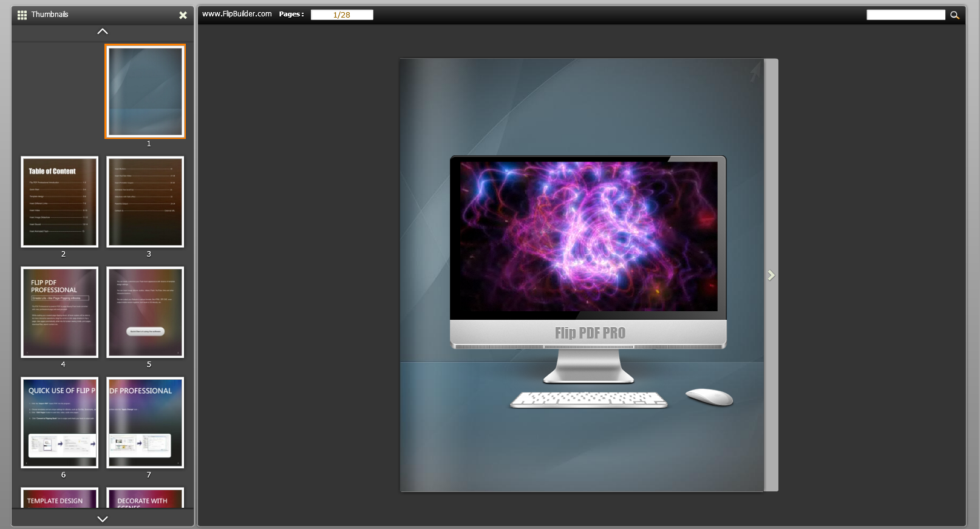Click the Flip PDF PRO book cover
The width and height of the screenshot is (980, 529).
582,275
